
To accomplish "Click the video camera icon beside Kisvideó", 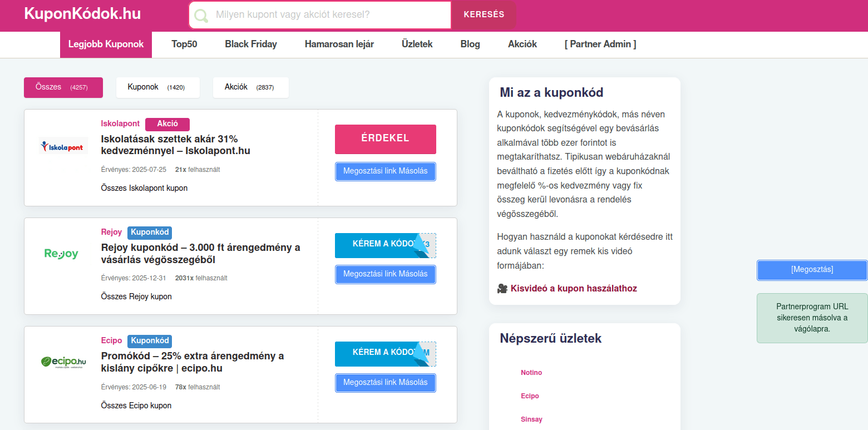I will tap(502, 288).
